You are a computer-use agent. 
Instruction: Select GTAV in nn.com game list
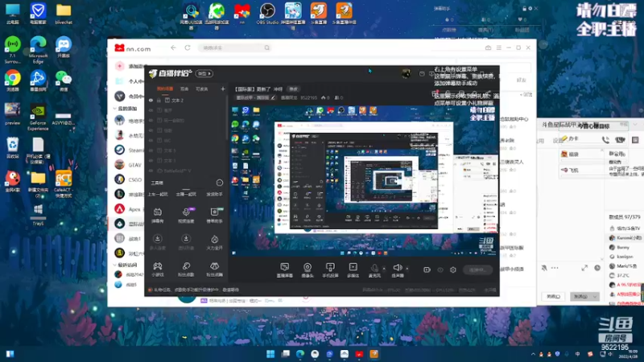tap(128, 165)
